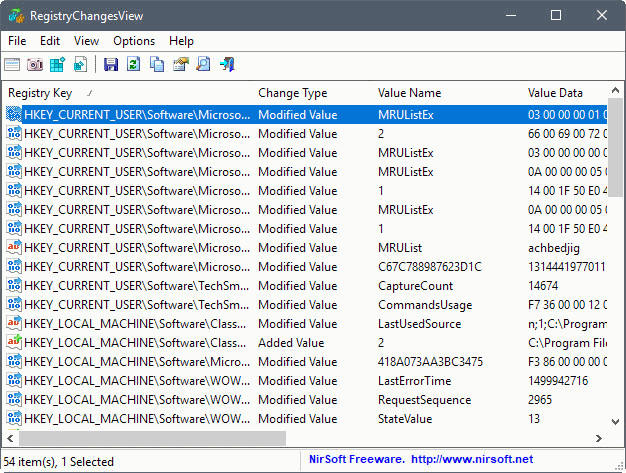Open the Properties toolbar icon
This screenshot has height=473, width=626.
coord(180,64)
